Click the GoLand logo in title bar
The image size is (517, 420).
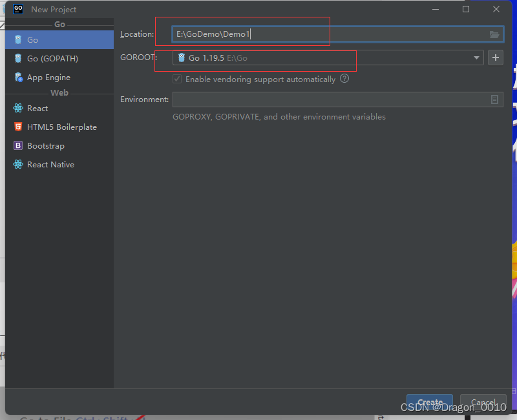18,9
